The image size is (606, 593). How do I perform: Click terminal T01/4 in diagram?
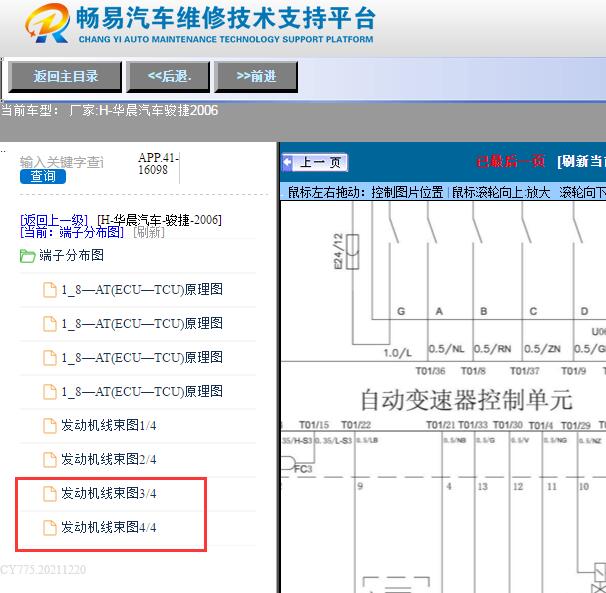point(541,426)
